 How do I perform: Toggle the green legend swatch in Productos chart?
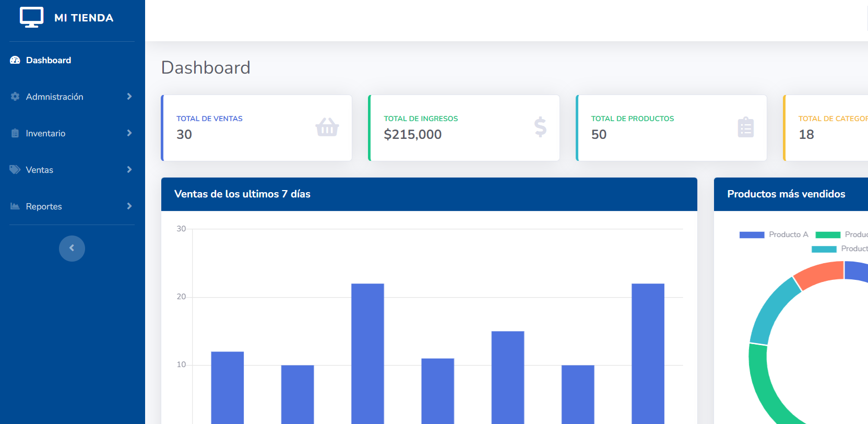tap(828, 235)
